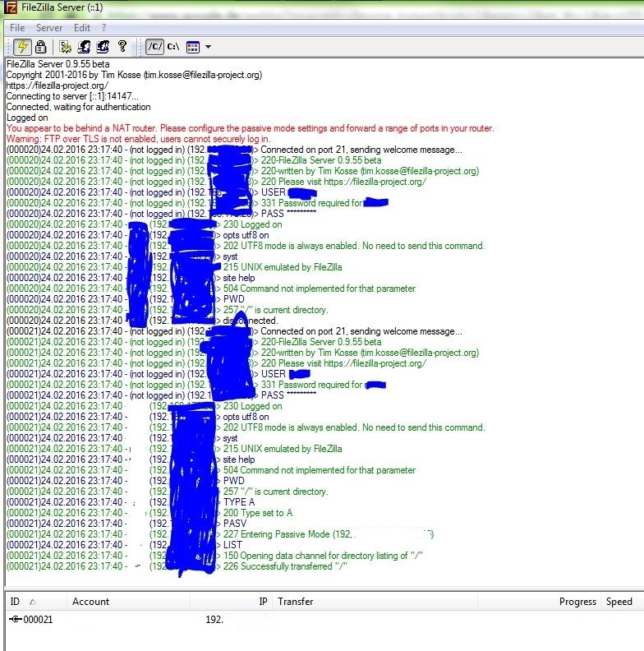
Task: Select /C/ path display mode
Action: (154, 47)
